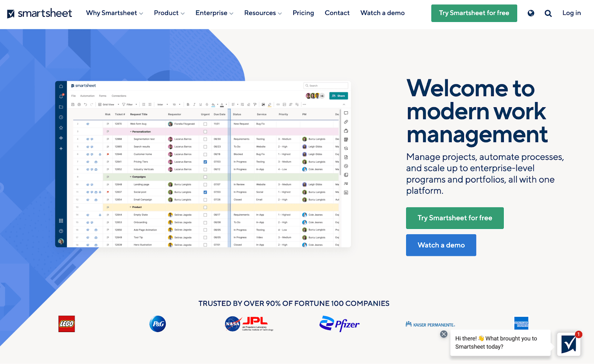Uncheck Urgent box for Social post
Image resolution: width=594 pixels, height=364 pixels.
point(205,192)
